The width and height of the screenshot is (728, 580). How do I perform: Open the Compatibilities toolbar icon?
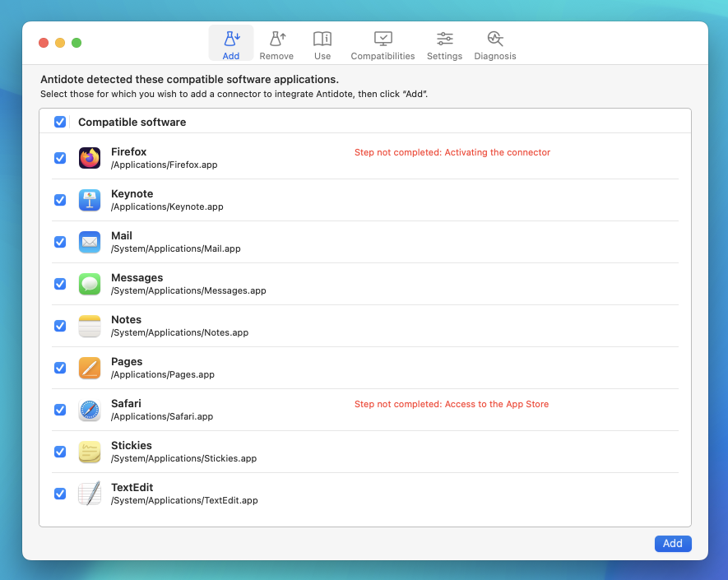pyautogui.click(x=383, y=44)
